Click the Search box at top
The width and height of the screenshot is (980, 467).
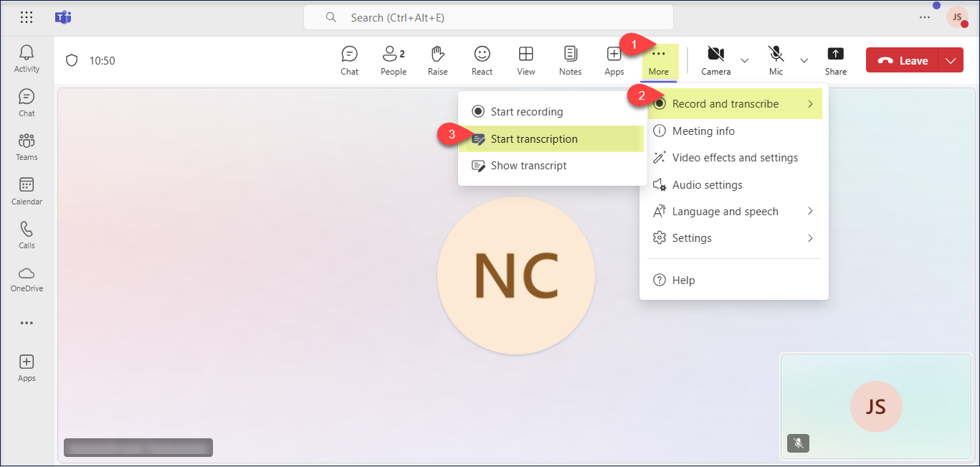pos(488,17)
